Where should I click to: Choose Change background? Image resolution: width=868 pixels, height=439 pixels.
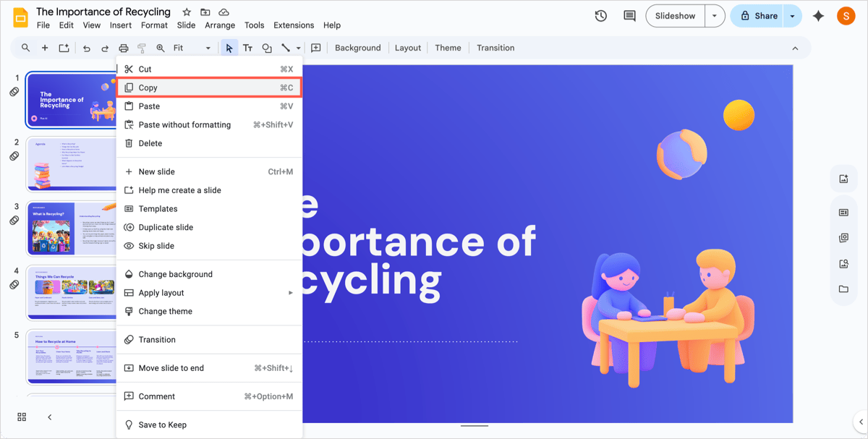(x=209, y=274)
